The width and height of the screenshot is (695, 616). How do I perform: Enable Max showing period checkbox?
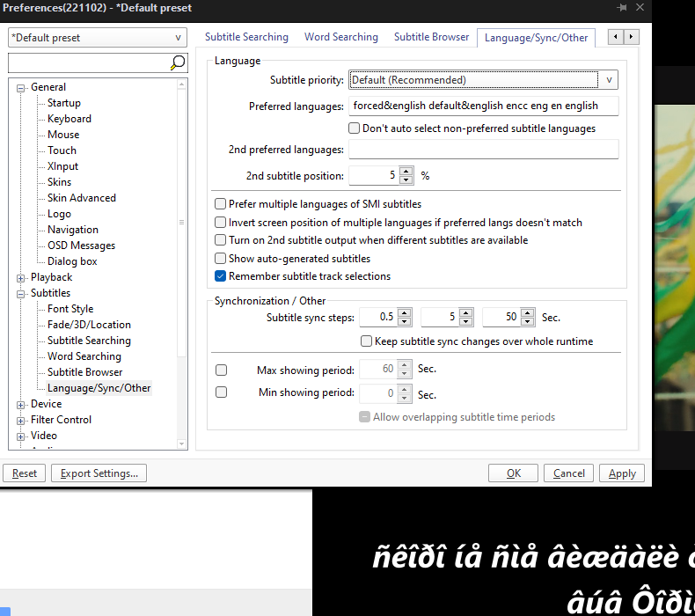(221, 370)
